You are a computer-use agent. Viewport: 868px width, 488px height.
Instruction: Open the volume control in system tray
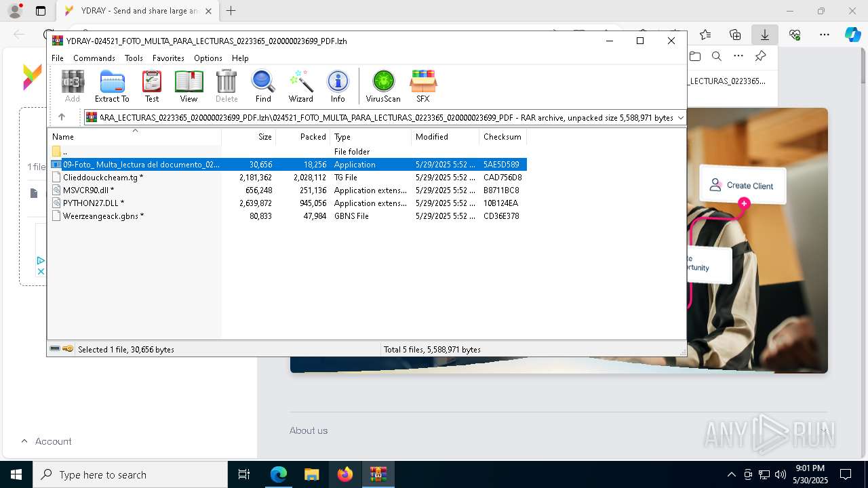[x=780, y=474]
